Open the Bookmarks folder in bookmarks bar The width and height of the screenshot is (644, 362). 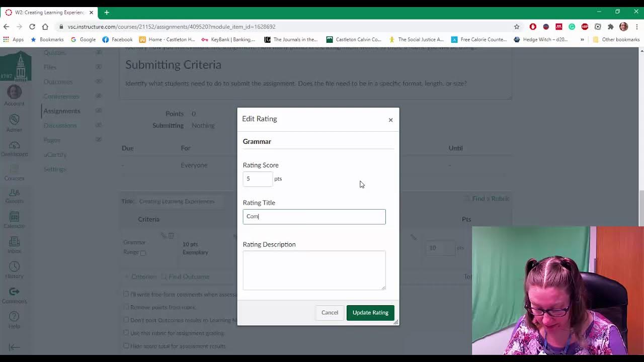pyautogui.click(x=47, y=39)
